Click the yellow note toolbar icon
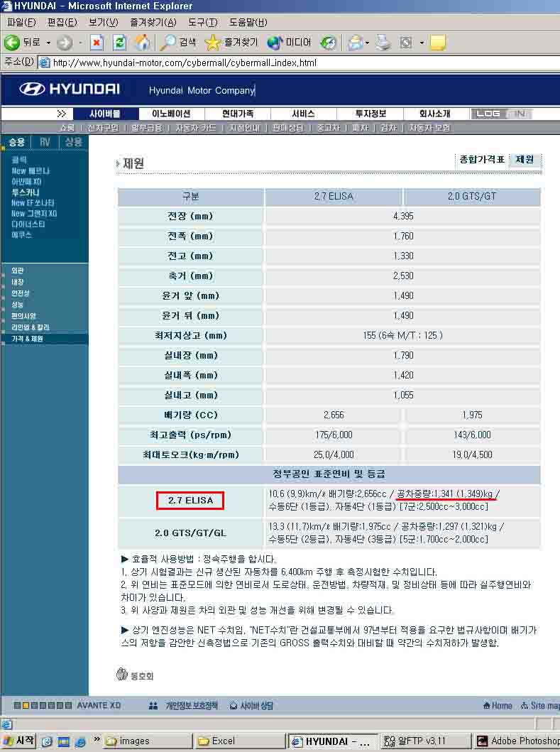 (438, 43)
